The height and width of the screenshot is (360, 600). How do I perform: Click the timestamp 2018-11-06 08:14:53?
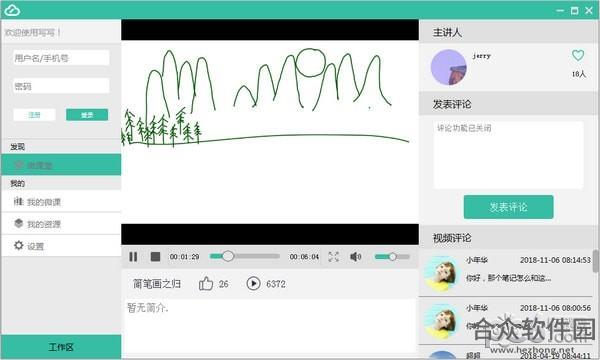pyautogui.click(x=555, y=260)
